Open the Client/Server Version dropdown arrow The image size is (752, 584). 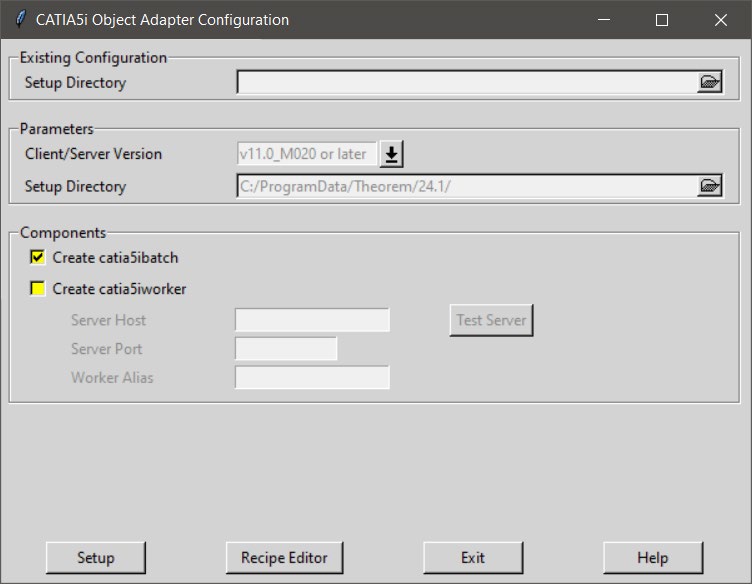391,154
